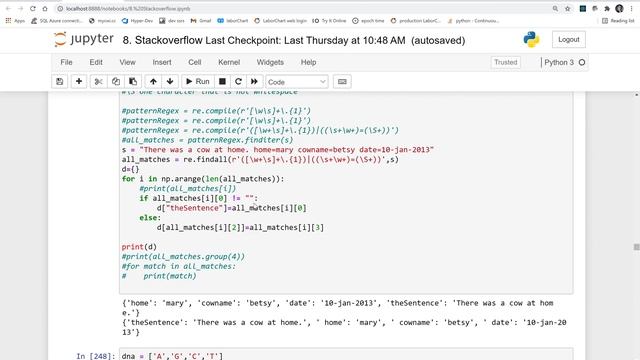Click the browser forward arrow
Viewport: 640px width, 360px height.
click(20, 9)
